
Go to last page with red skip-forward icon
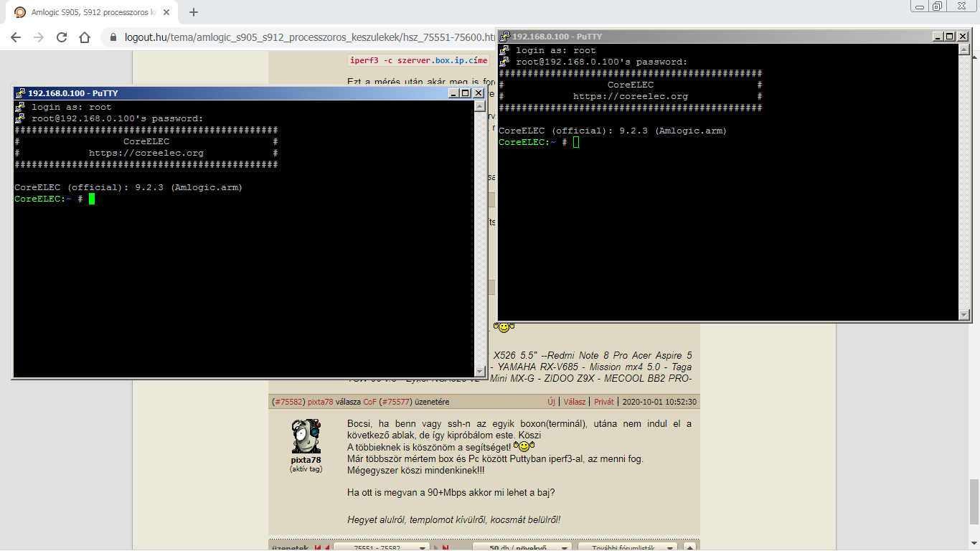coord(446,547)
